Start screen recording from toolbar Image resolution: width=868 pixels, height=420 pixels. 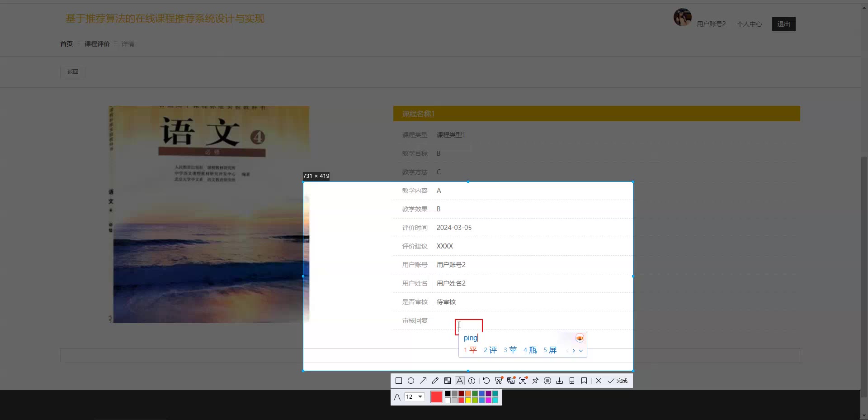(x=547, y=381)
